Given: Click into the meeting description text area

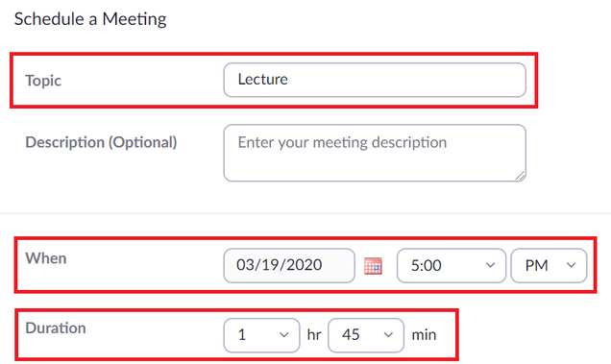Looking at the screenshot, I should point(375,153).
